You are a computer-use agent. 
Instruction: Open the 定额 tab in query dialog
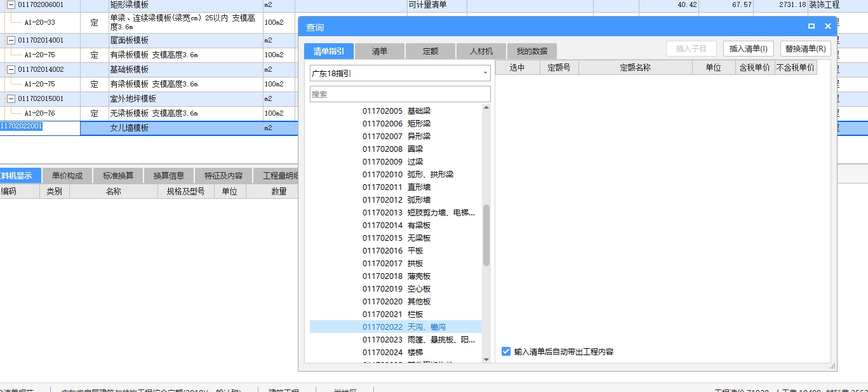click(431, 51)
